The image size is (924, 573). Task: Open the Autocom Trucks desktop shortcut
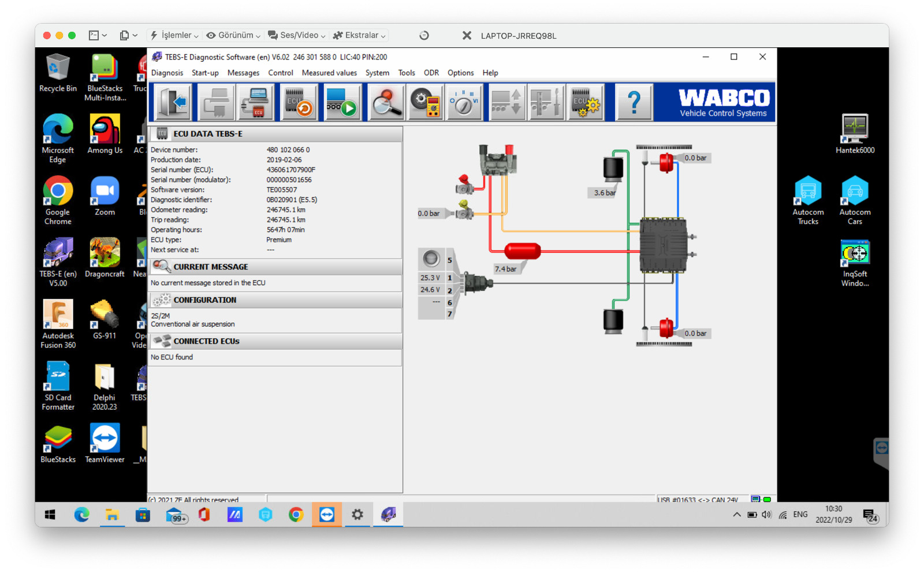pos(808,201)
